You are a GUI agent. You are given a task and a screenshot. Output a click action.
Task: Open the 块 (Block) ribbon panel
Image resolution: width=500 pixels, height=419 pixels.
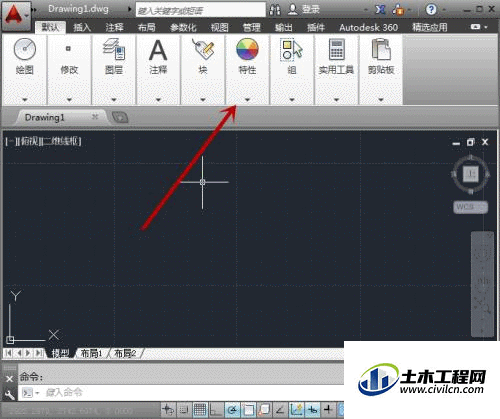click(203, 70)
